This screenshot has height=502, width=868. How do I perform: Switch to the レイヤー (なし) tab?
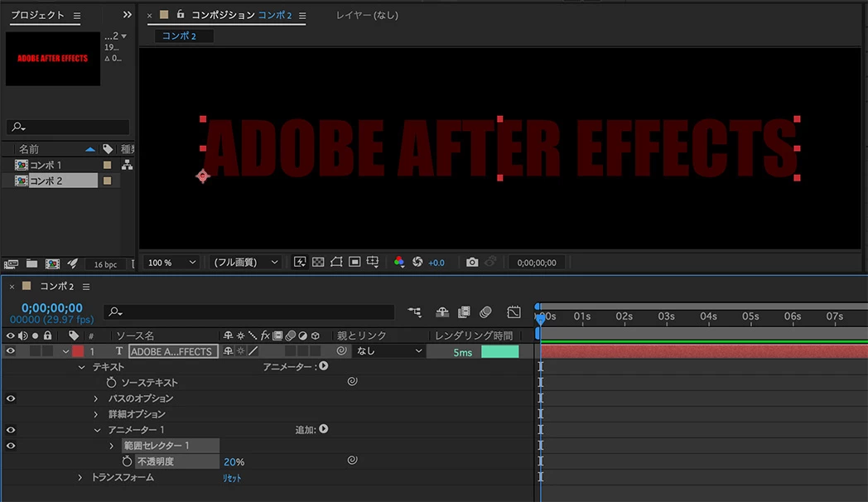(367, 15)
